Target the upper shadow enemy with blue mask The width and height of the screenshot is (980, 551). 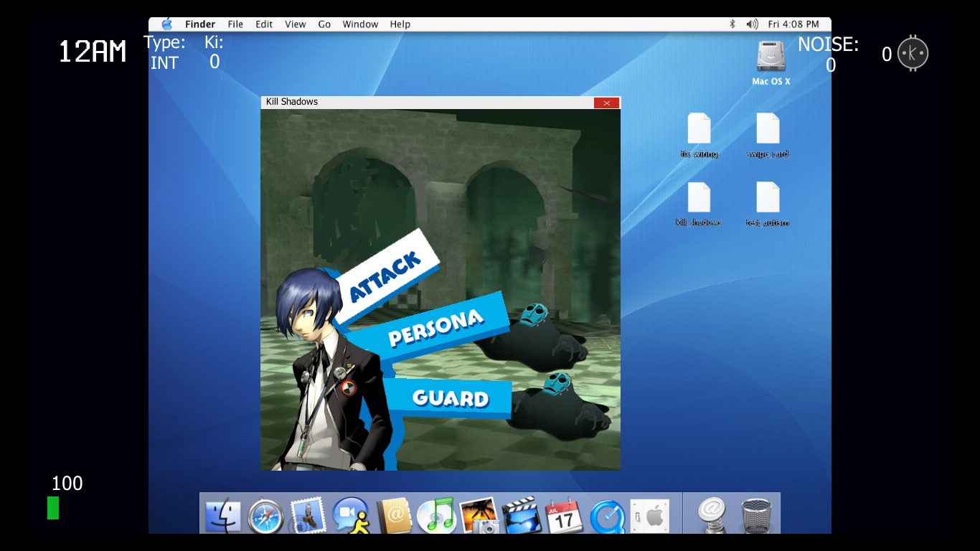[534, 336]
